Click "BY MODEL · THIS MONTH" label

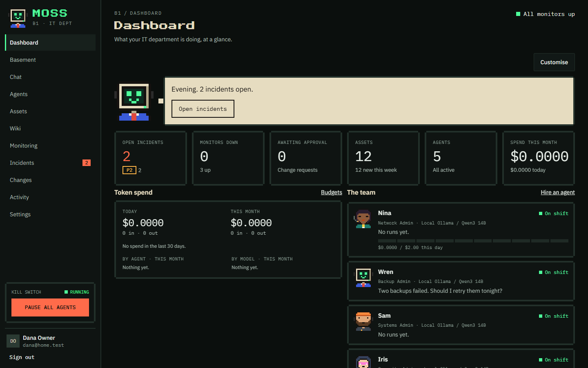[x=262, y=259]
